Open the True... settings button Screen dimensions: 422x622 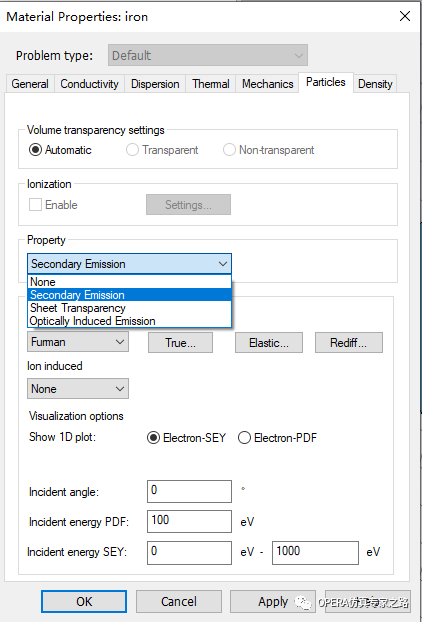pos(180,343)
